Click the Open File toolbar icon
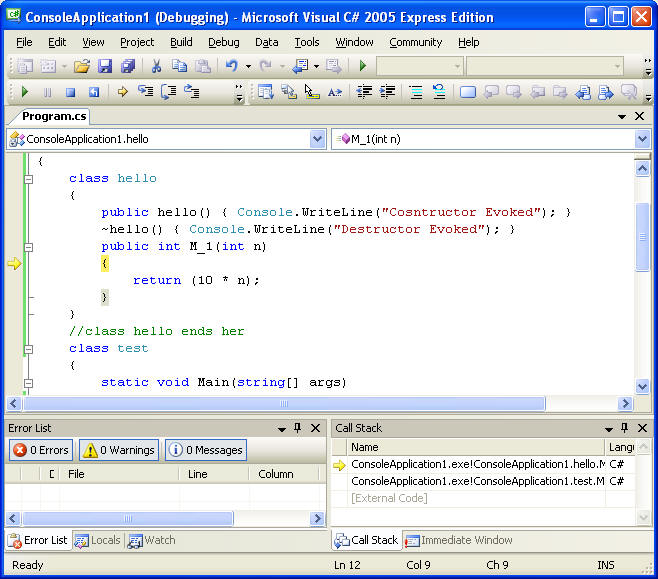Image resolution: width=658 pixels, height=579 pixels. (x=81, y=66)
